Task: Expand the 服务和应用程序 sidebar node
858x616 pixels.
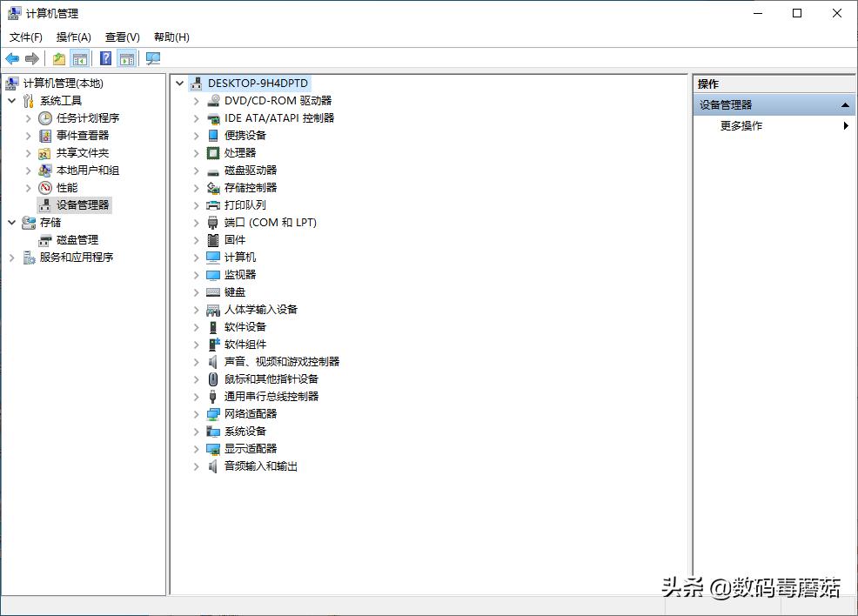Action: [10, 257]
